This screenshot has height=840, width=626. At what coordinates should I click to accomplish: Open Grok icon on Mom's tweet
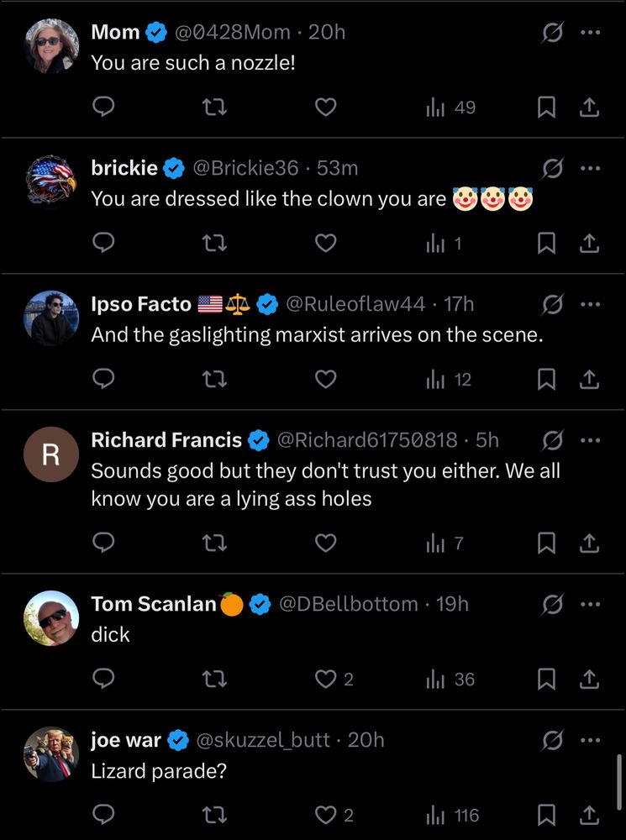(x=552, y=33)
